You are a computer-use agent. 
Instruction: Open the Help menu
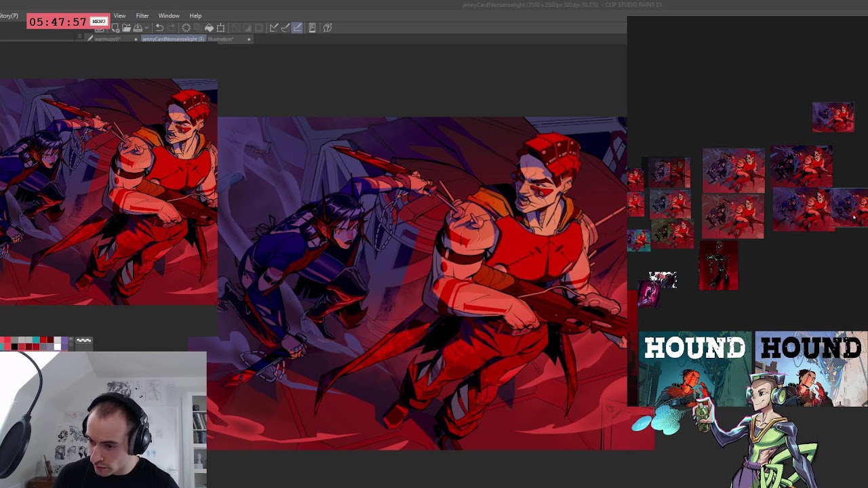tap(195, 16)
